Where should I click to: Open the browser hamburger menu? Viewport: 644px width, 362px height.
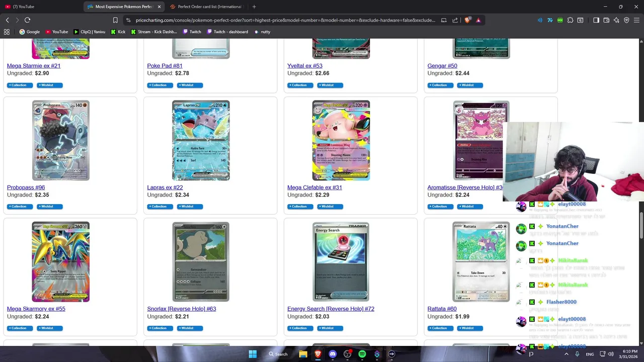click(x=636, y=20)
